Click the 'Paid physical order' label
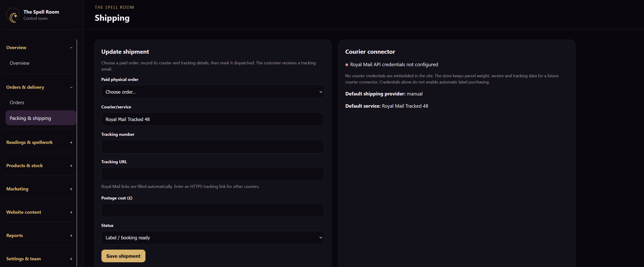 point(120,79)
